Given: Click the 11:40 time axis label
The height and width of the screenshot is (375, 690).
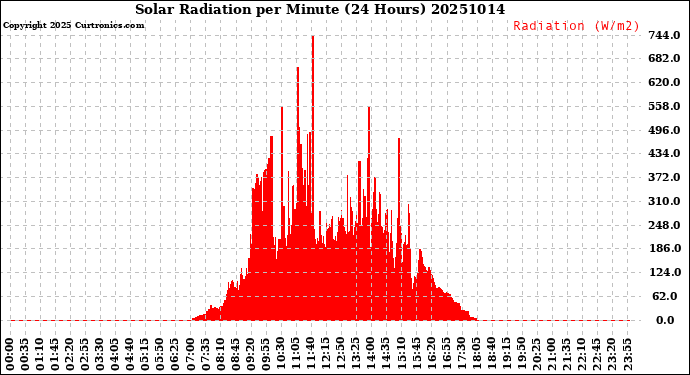Looking at the screenshot, I should click(311, 354).
